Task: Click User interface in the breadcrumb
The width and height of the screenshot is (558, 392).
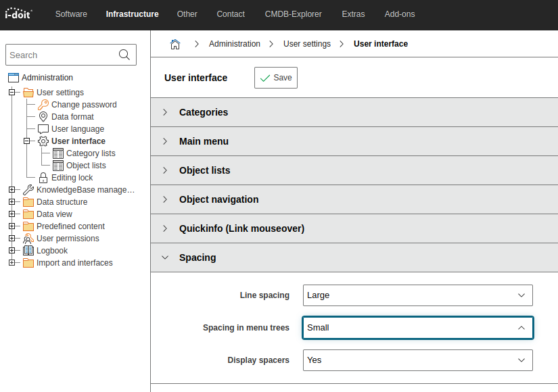Action: click(381, 44)
